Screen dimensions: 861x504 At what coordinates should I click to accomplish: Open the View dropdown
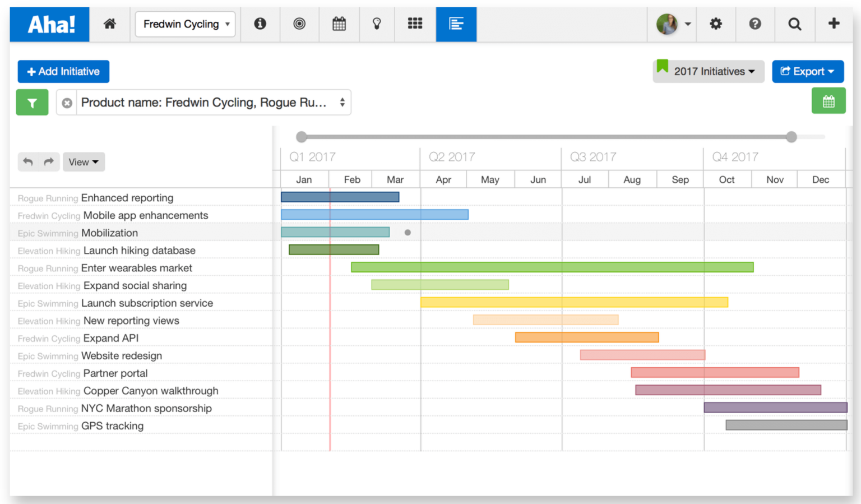point(84,161)
